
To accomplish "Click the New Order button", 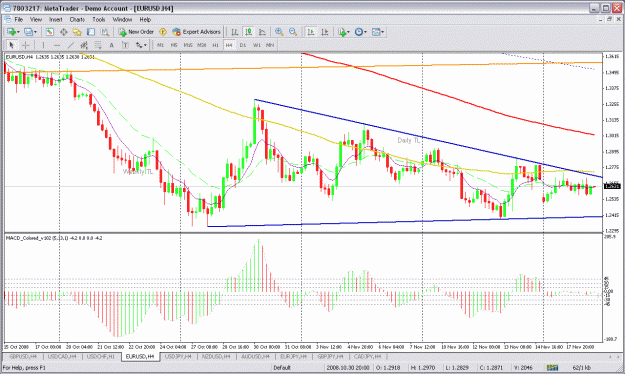I will (x=136, y=32).
